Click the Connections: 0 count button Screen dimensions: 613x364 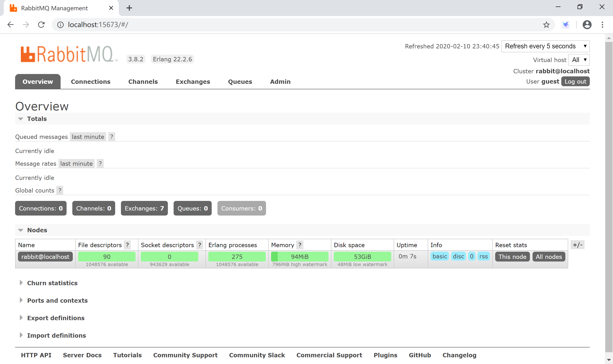tap(41, 208)
